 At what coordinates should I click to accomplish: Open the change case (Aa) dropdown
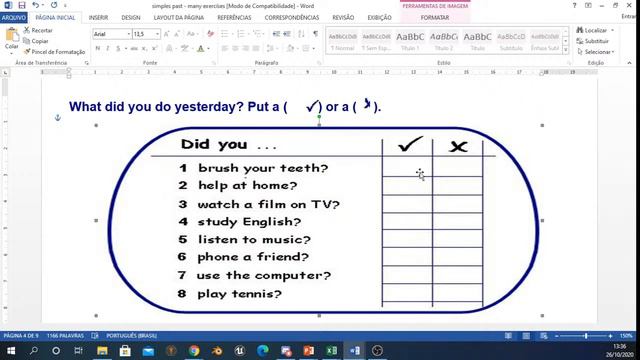tap(192, 34)
